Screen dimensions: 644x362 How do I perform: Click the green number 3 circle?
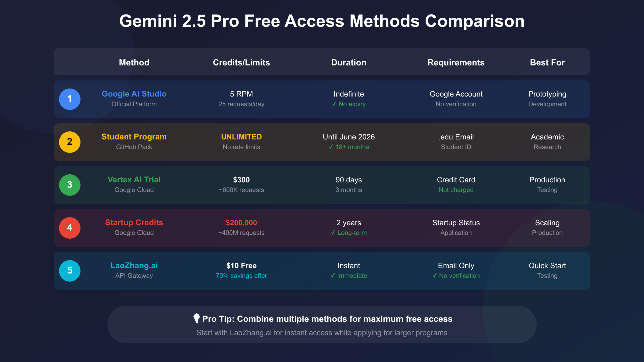pyautogui.click(x=70, y=185)
